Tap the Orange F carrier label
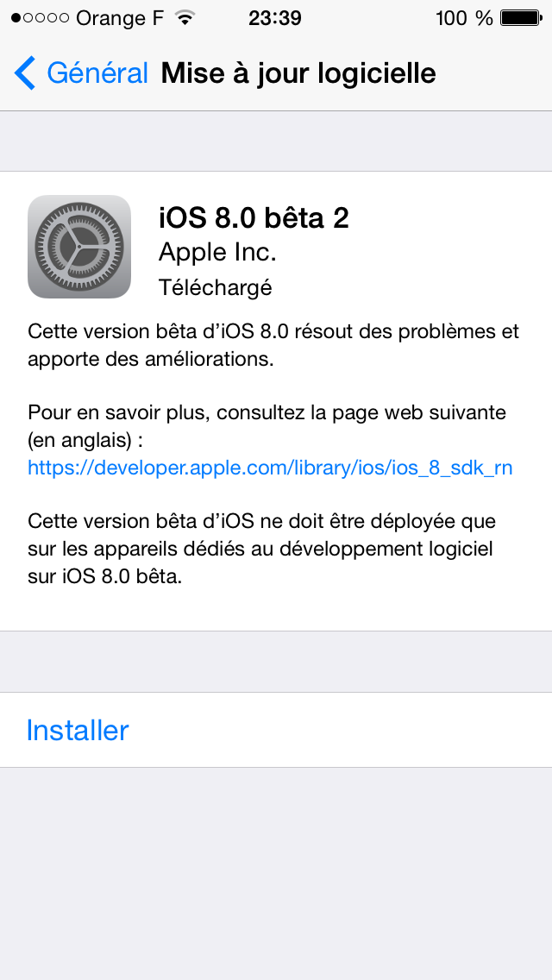 click(120, 18)
